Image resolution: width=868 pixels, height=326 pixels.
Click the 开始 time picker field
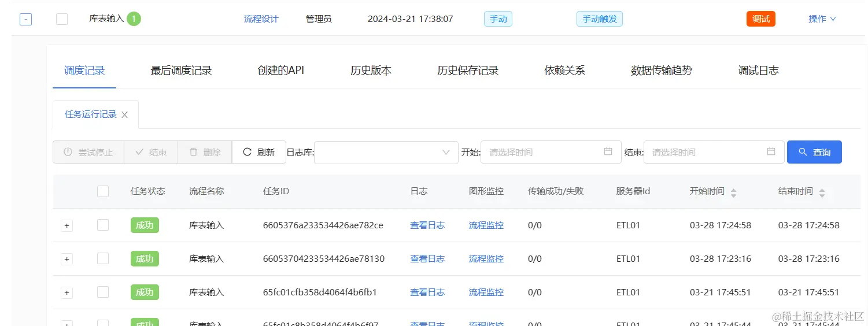click(551, 152)
